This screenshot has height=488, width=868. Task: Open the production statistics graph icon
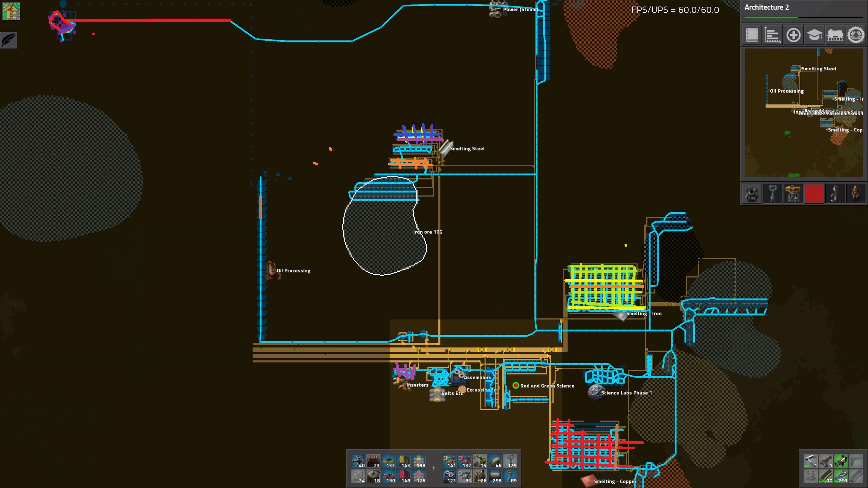click(x=772, y=35)
